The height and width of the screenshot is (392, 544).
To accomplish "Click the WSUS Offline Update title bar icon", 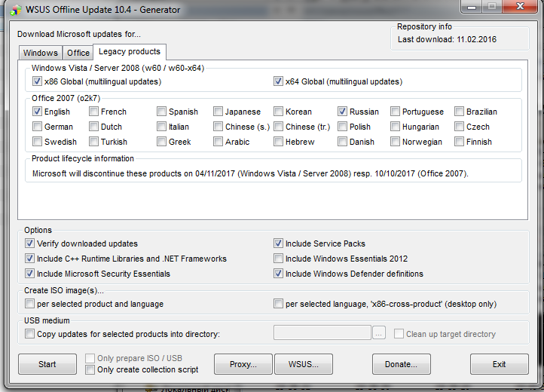I will (16, 10).
